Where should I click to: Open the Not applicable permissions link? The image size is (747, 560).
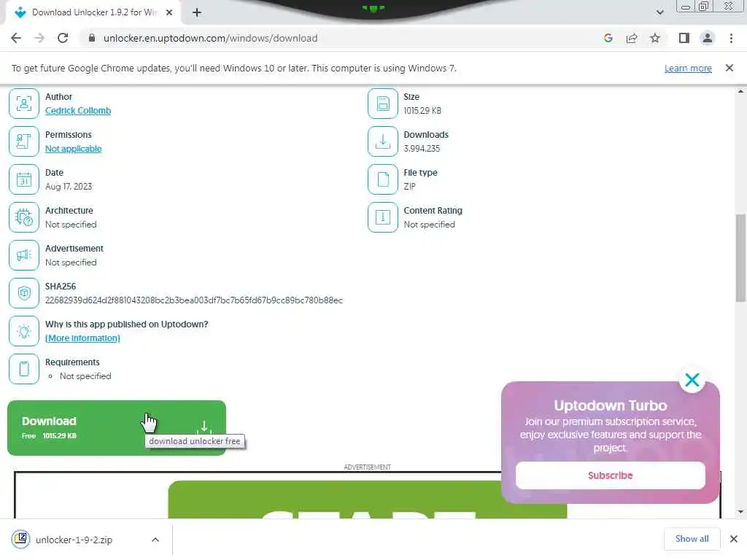click(74, 149)
